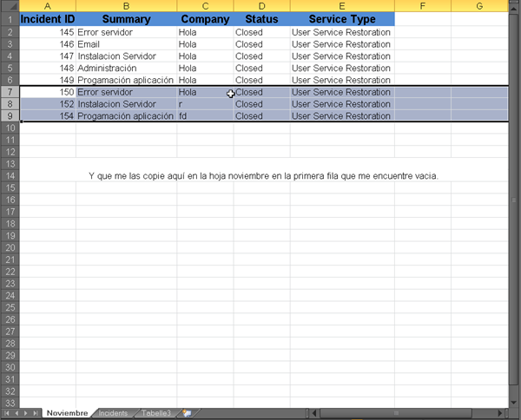521x420 pixels.
Task: Click the Incident ID header cell
Action: pos(48,19)
